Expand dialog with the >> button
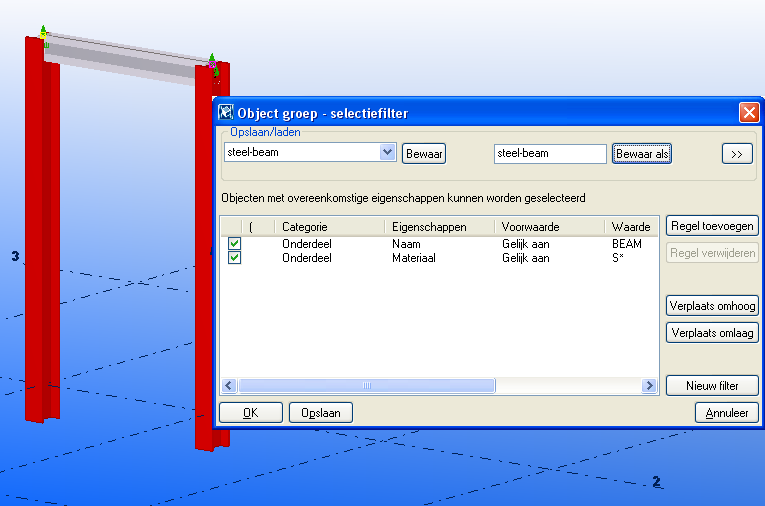 [737, 154]
